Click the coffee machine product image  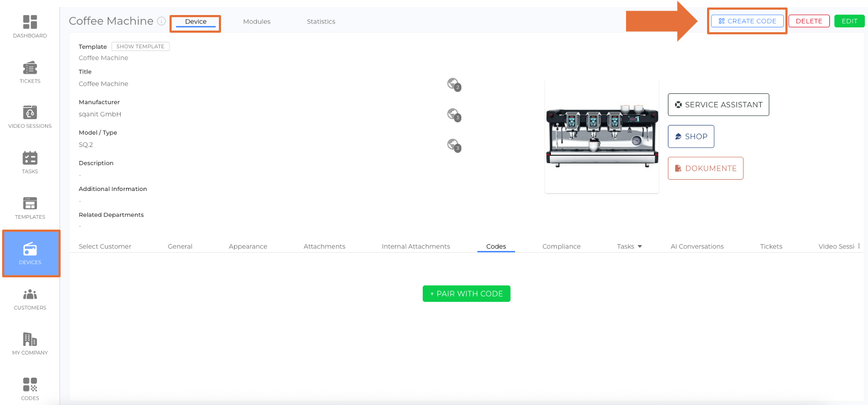coord(601,137)
